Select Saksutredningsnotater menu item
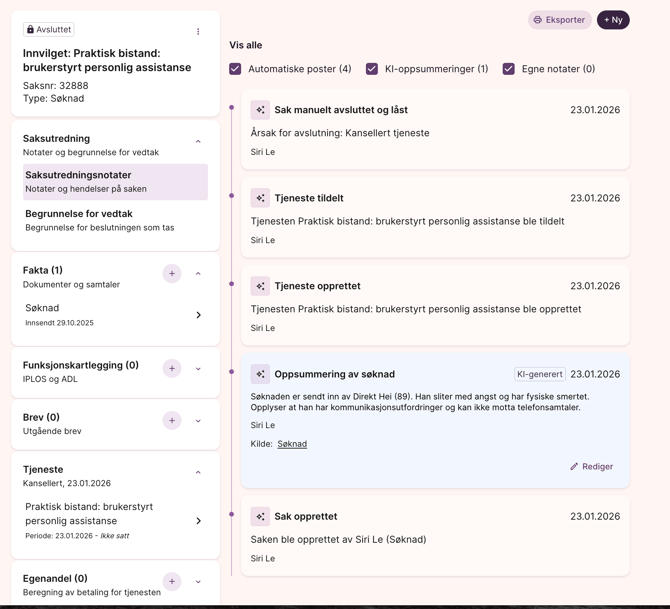The width and height of the screenshot is (670, 609). point(115,182)
